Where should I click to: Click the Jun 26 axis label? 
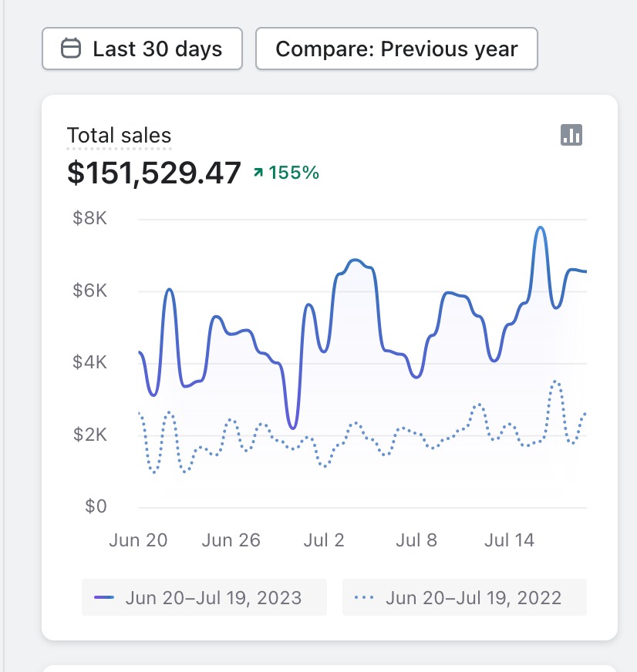click(x=231, y=540)
